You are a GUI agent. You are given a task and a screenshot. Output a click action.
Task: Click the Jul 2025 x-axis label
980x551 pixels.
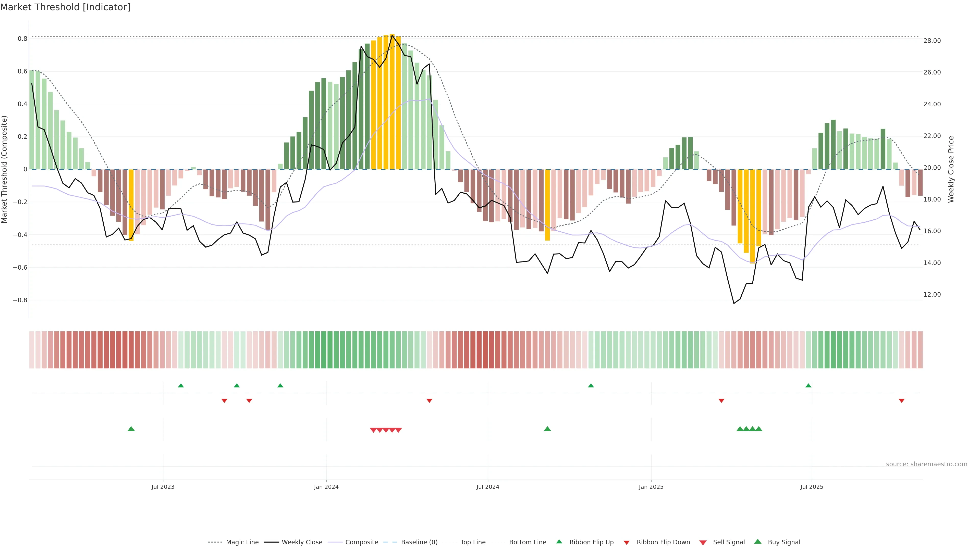pos(812,487)
